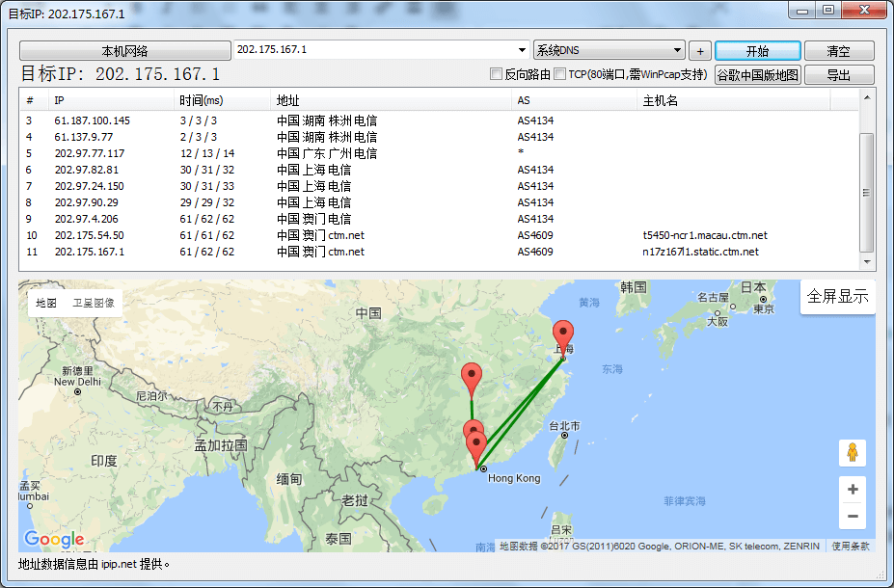
Task: Click the pegman street-view icon on the map
Action: [852, 452]
